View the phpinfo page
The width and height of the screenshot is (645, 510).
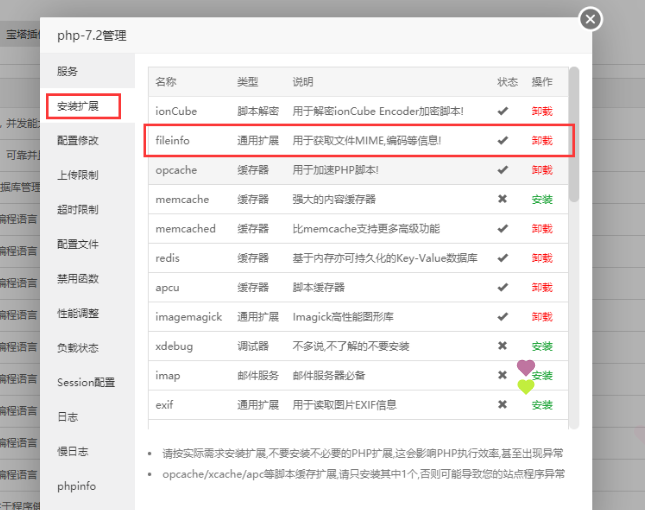tap(76, 486)
